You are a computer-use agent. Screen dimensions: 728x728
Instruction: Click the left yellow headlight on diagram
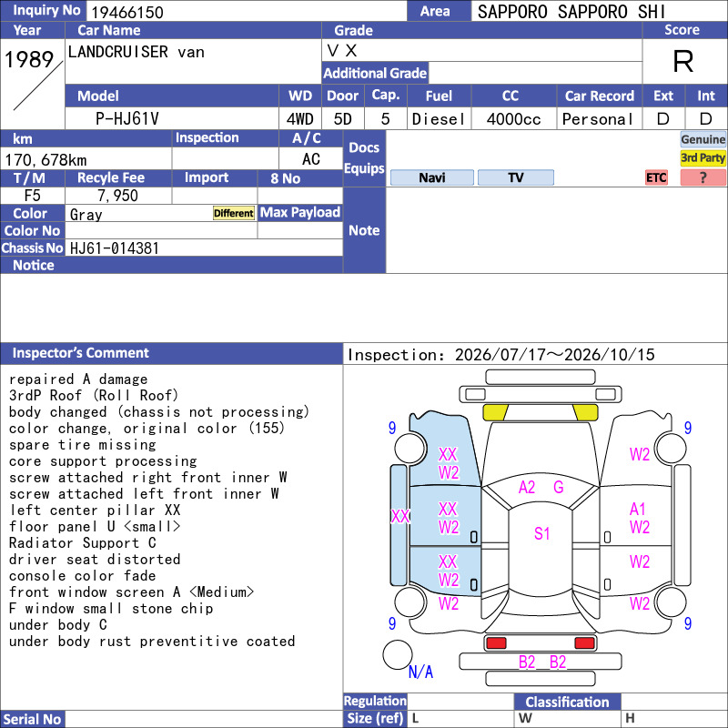(495, 412)
